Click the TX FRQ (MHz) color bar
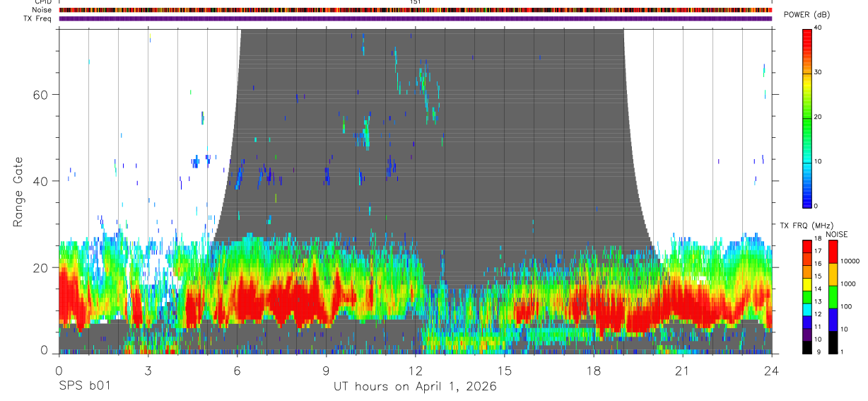The image size is (868, 401). [x=807, y=296]
